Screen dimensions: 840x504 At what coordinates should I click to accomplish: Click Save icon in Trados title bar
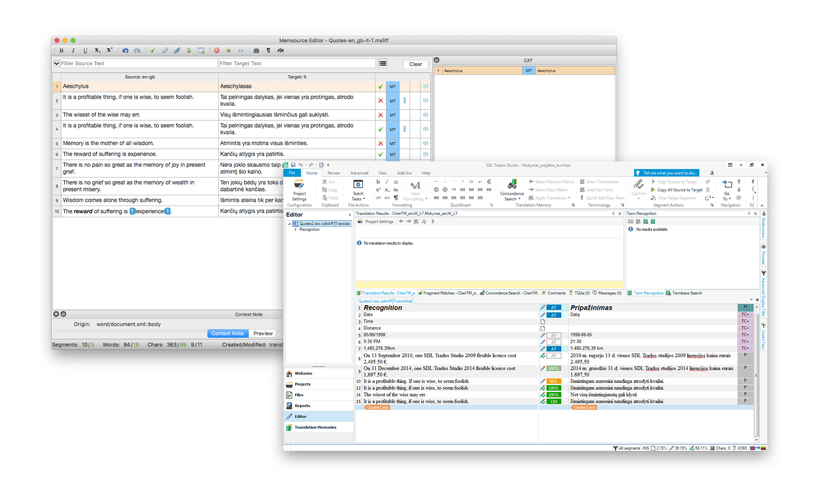click(x=293, y=165)
